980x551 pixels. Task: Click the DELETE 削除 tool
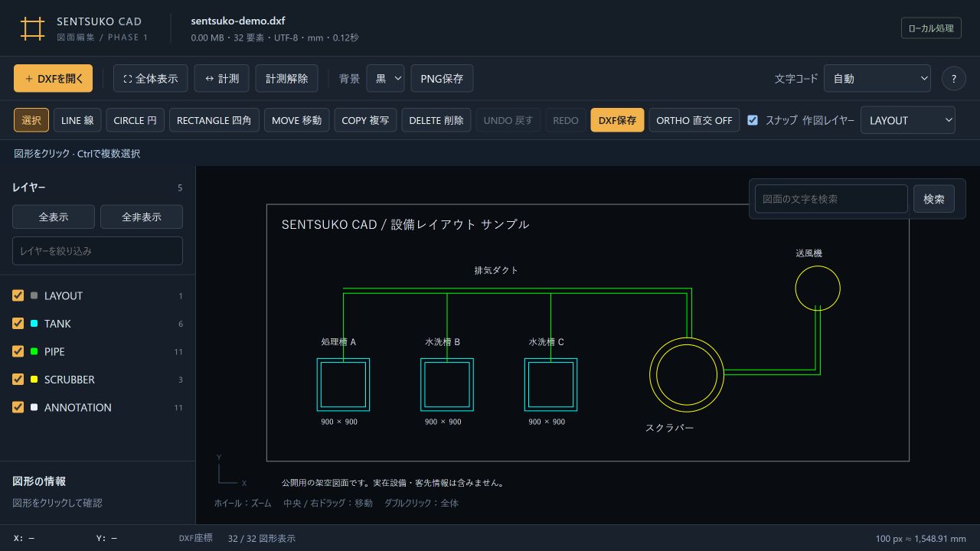(x=436, y=120)
